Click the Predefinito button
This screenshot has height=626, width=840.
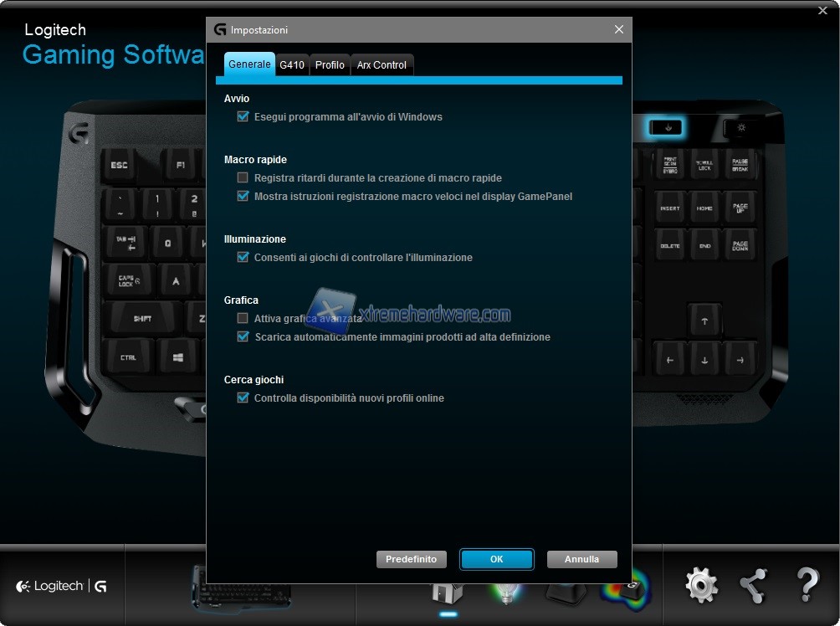pos(412,559)
